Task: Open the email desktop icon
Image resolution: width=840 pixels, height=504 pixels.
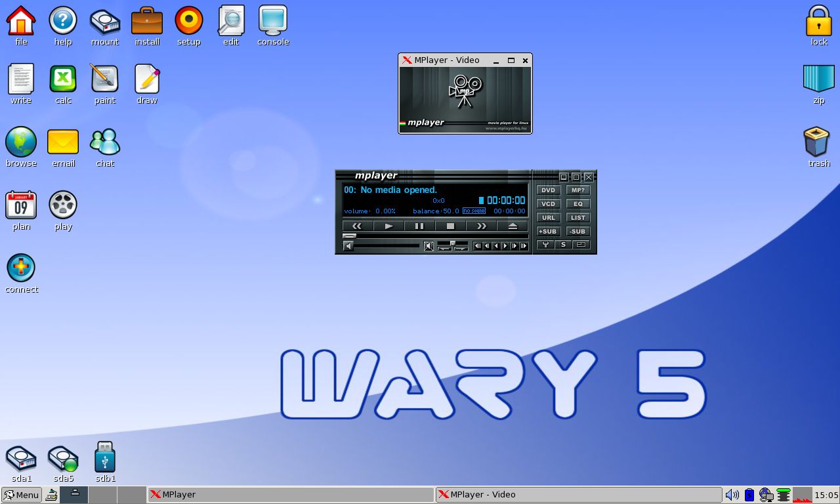Action: 63,147
